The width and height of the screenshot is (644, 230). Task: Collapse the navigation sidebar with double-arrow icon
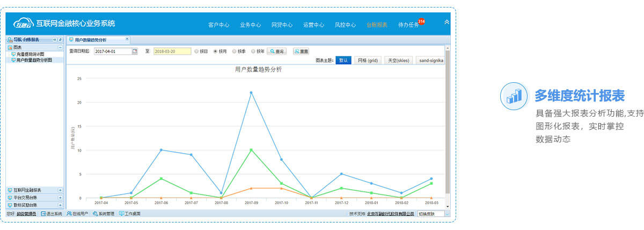55,40
